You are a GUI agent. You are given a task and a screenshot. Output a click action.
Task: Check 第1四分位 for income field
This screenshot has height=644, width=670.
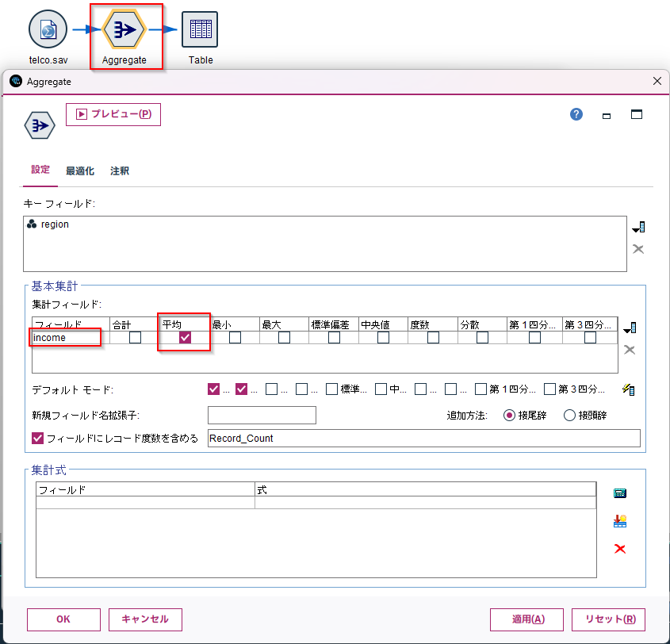[534, 338]
